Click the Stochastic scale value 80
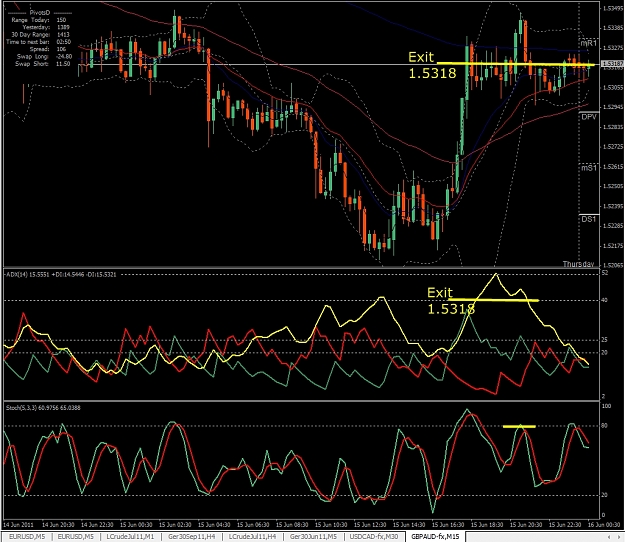Screen dimensions: 625x542 [x=605, y=426]
